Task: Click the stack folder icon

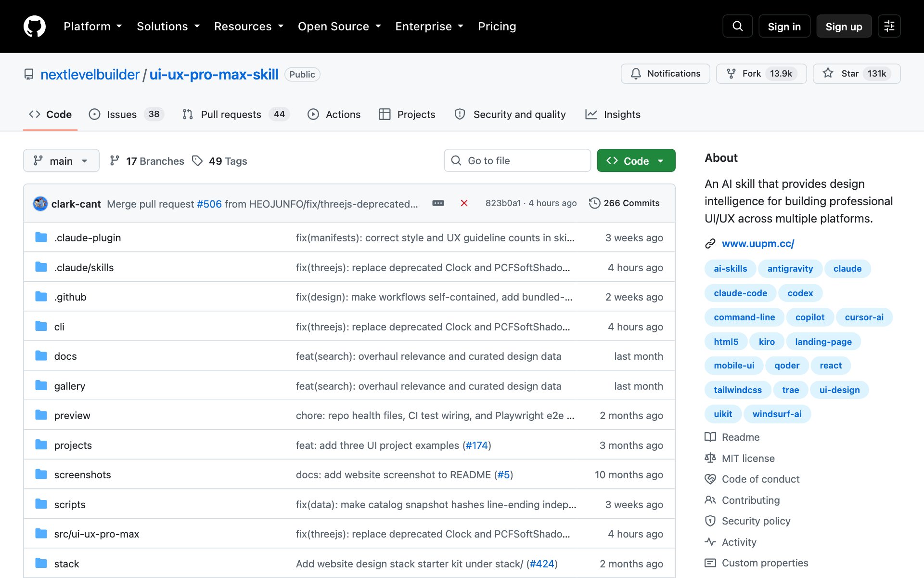Action: tap(41, 564)
